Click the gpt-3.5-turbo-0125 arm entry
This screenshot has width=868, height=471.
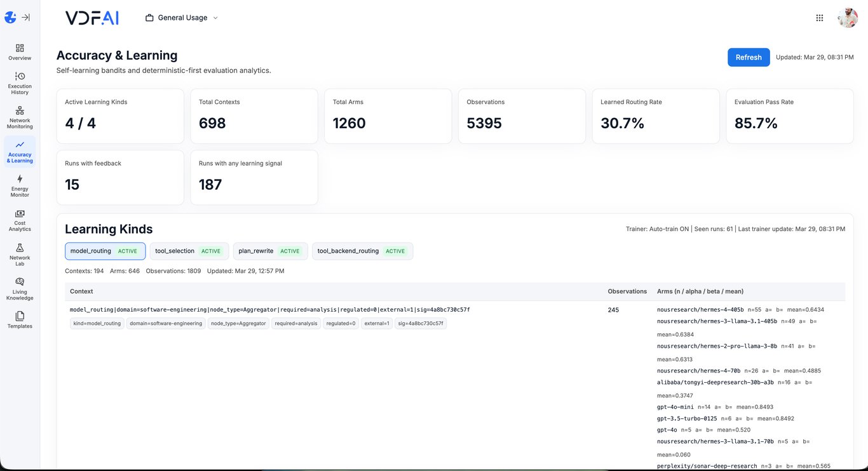click(x=726, y=419)
